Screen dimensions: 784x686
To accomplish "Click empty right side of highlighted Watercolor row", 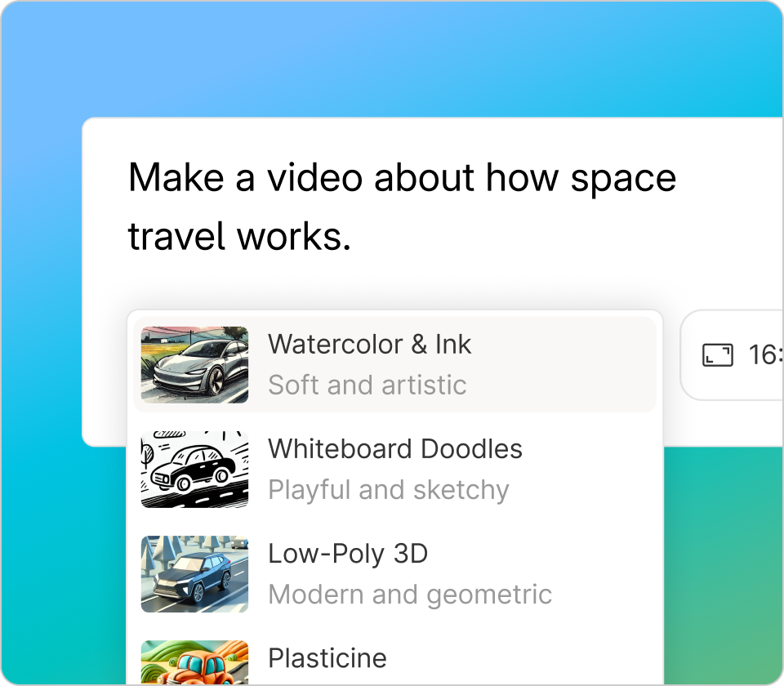I will [x=588, y=364].
